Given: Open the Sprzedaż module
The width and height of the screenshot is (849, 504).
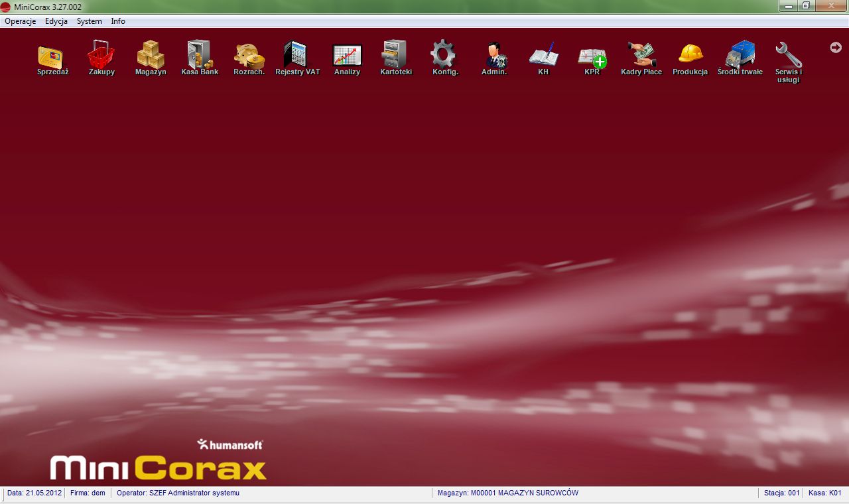Looking at the screenshot, I should click(53, 58).
